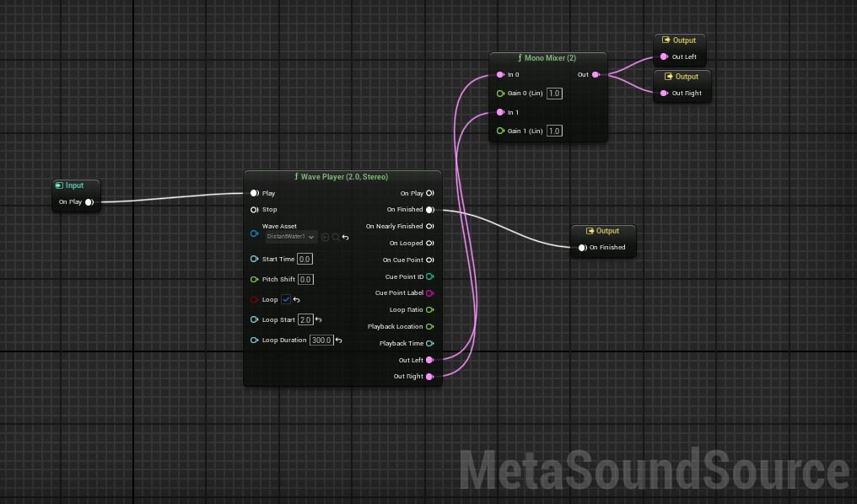Click the Play input pin on Wave Player
Image resolution: width=857 pixels, height=504 pixels.
[254, 193]
